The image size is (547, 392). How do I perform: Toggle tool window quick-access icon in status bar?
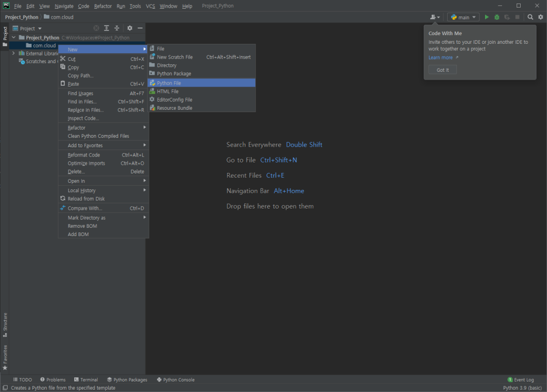[5, 387]
